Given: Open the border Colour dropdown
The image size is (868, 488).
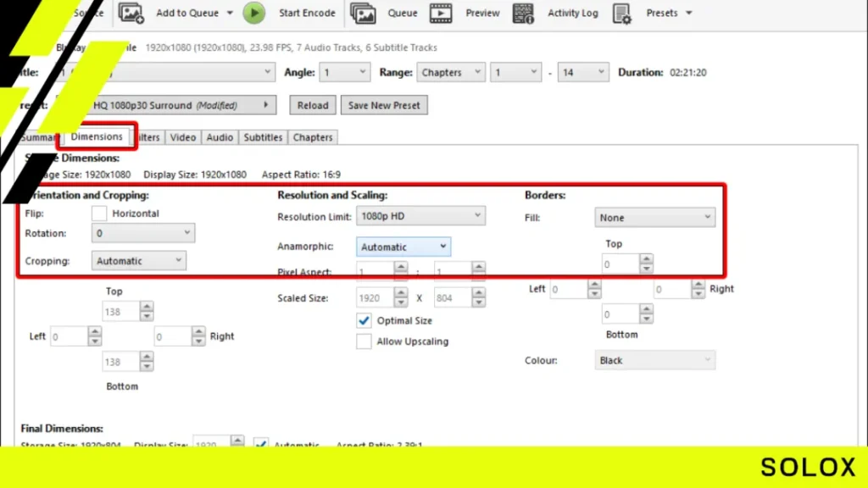Looking at the screenshot, I should tap(655, 360).
